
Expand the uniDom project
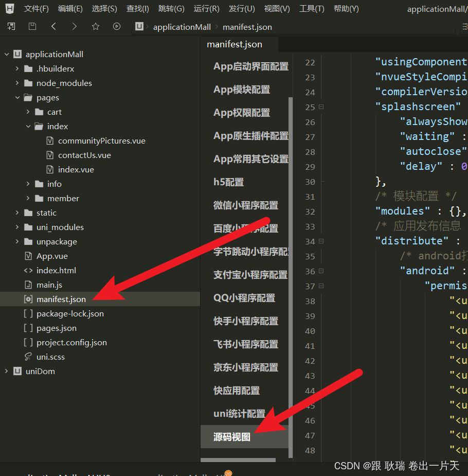[6, 371]
